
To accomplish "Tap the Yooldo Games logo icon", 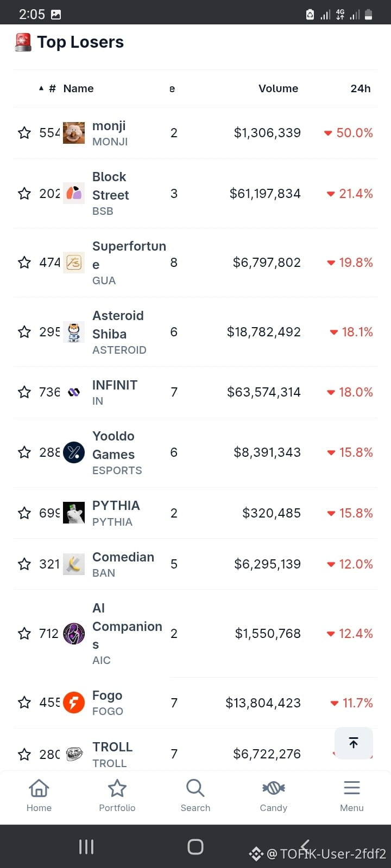I will pyautogui.click(x=74, y=452).
